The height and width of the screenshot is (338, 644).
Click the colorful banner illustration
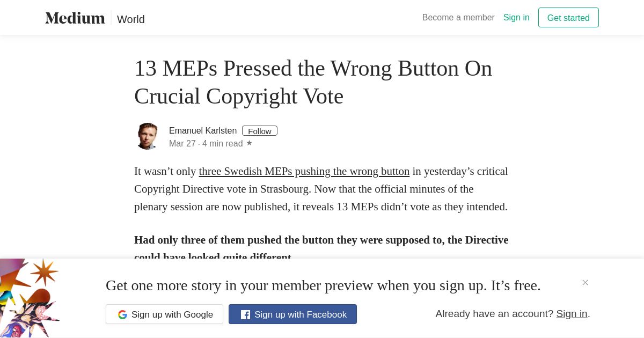pos(30,298)
